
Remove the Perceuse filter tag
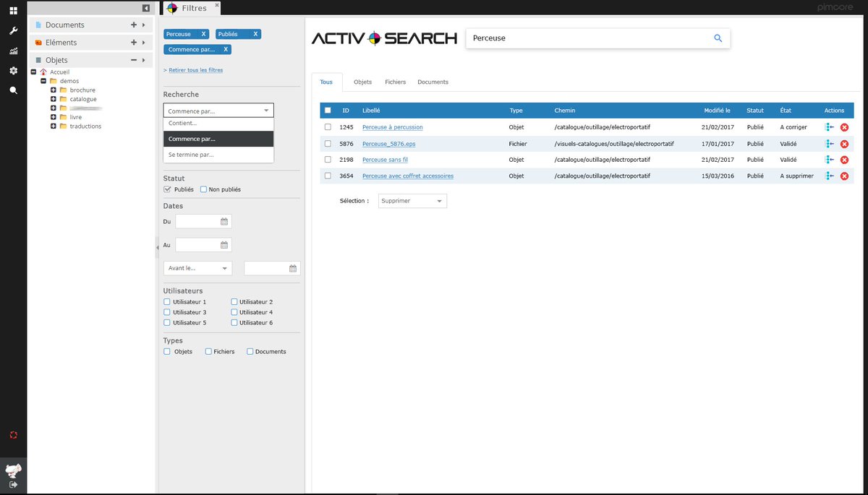[x=204, y=34]
